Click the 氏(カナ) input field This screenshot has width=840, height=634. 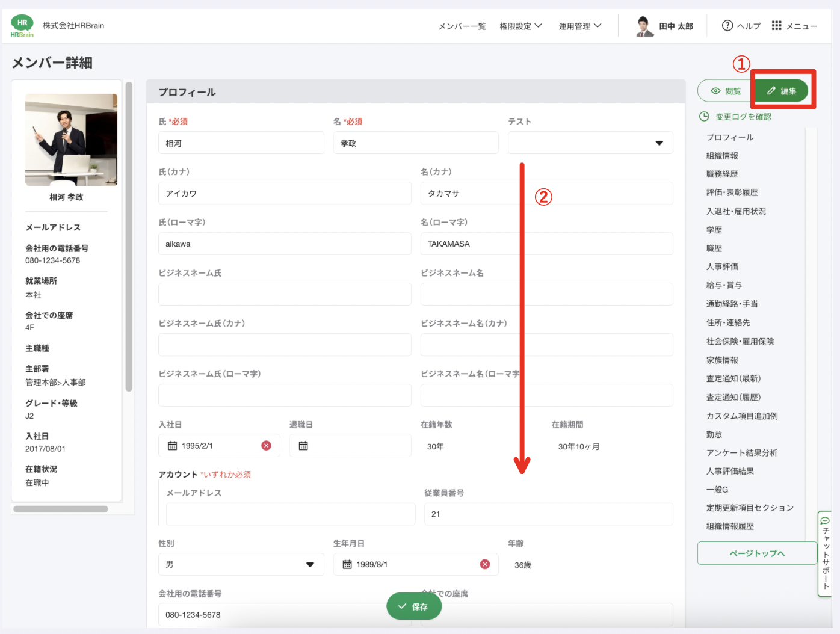[285, 194]
